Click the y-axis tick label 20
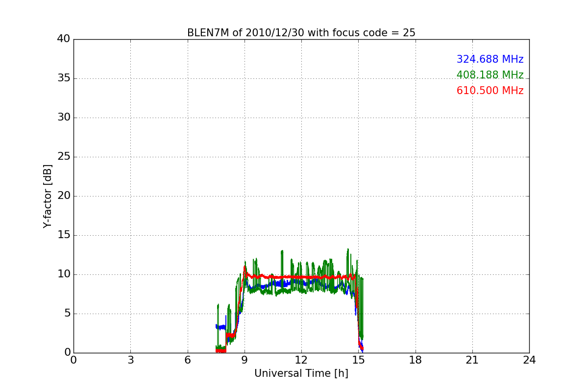Image resolution: width=588 pixels, height=392 pixels. pyautogui.click(x=64, y=196)
